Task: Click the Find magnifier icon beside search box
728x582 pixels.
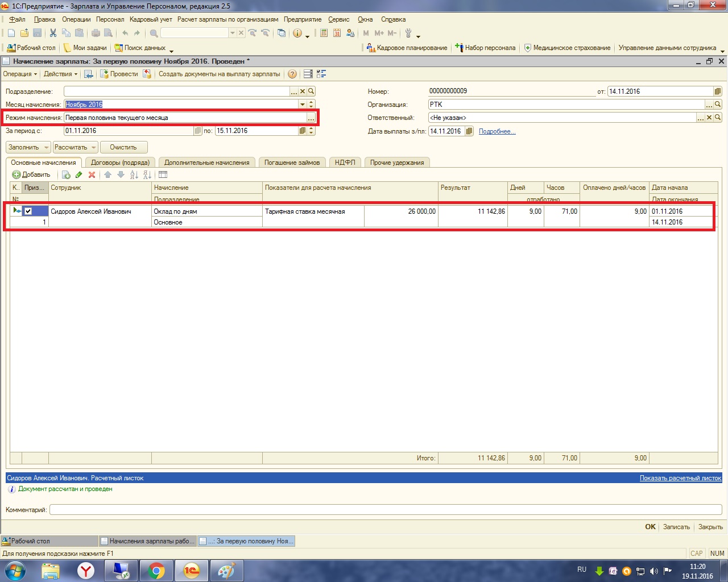Action: (154, 33)
